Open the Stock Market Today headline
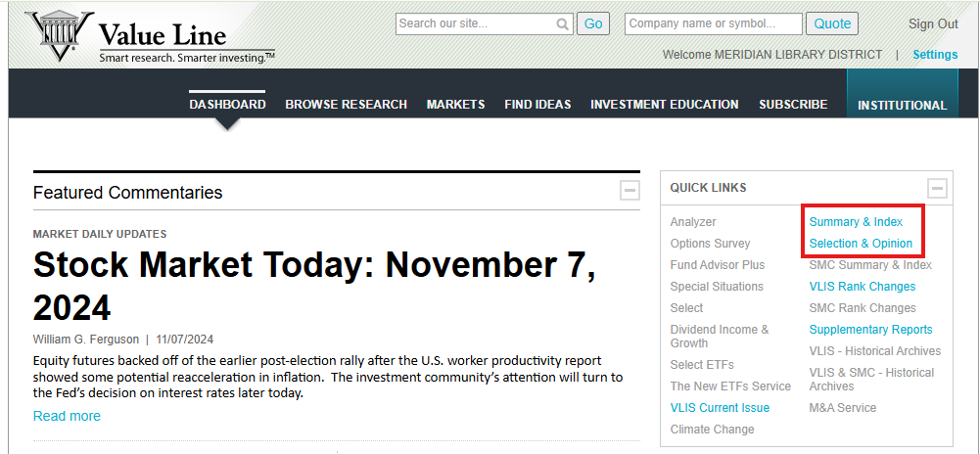 [313, 286]
